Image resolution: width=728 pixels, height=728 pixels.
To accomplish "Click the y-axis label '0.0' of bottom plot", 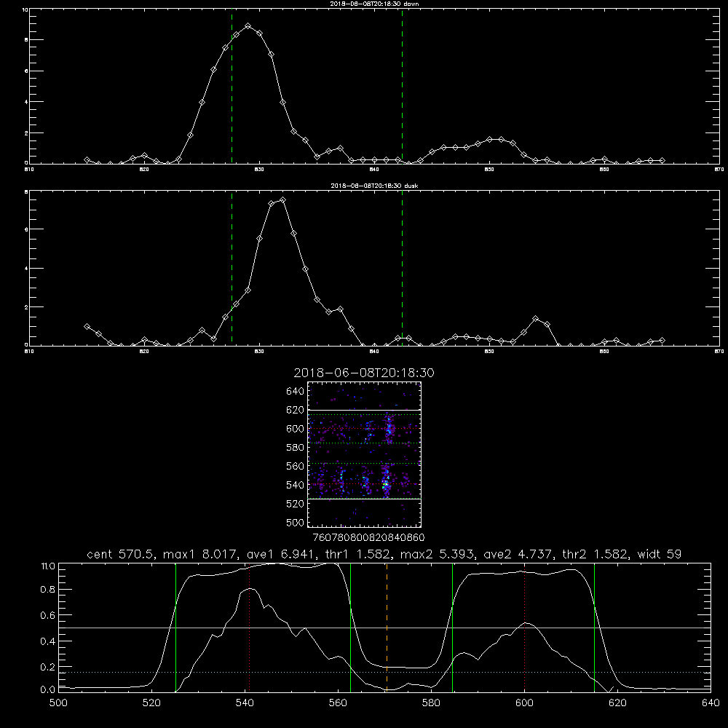I will coord(48,690).
